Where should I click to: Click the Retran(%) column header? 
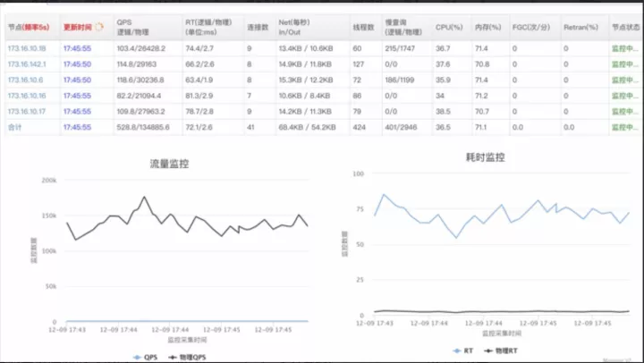[580, 27]
